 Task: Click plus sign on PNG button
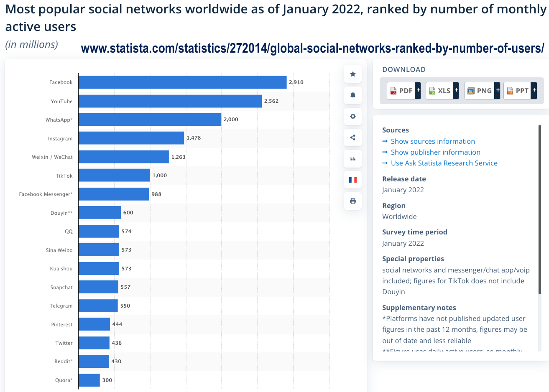click(497, 91)
